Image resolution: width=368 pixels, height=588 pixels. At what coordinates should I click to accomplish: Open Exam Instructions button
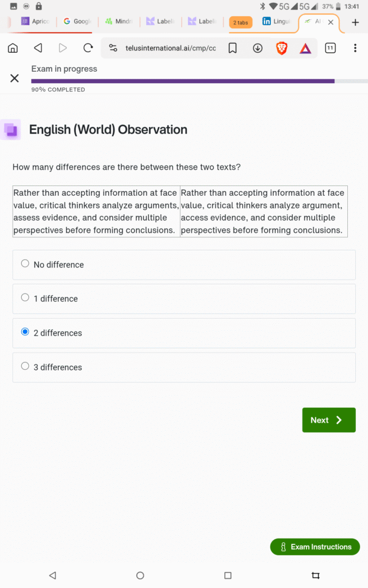pyautogui.click(x=315, y=547)
